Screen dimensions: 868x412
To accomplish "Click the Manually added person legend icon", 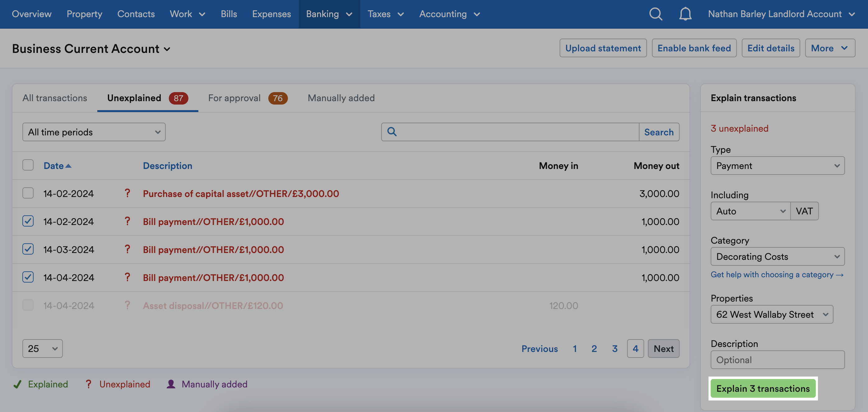I will pyautogui.click(x=171, y=384).
